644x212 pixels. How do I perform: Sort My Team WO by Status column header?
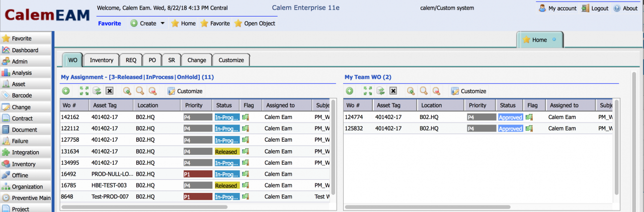pyautogui.click(x=509, y=105)
